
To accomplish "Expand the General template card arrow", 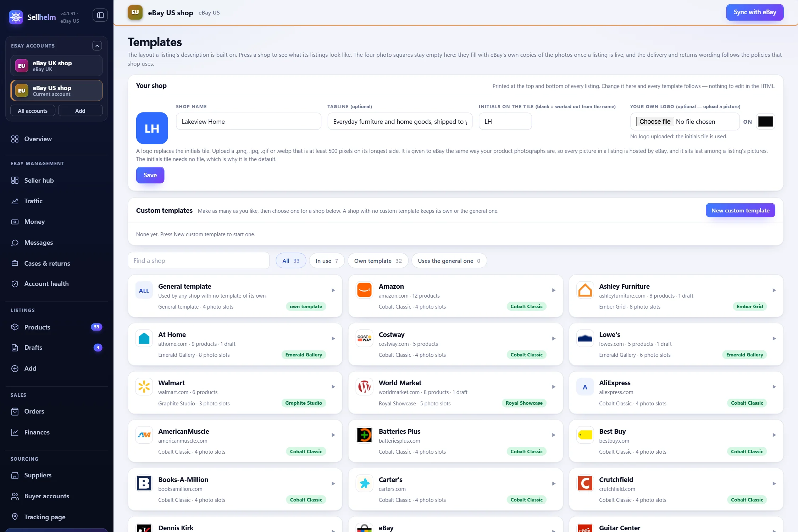I will point(333,290).
